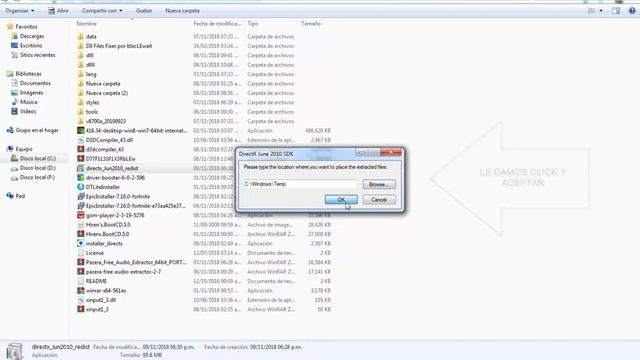Viewport: 640px width, 360px height.
Task: Sort by Fecha de modificación column
Action: coord(217,24)
